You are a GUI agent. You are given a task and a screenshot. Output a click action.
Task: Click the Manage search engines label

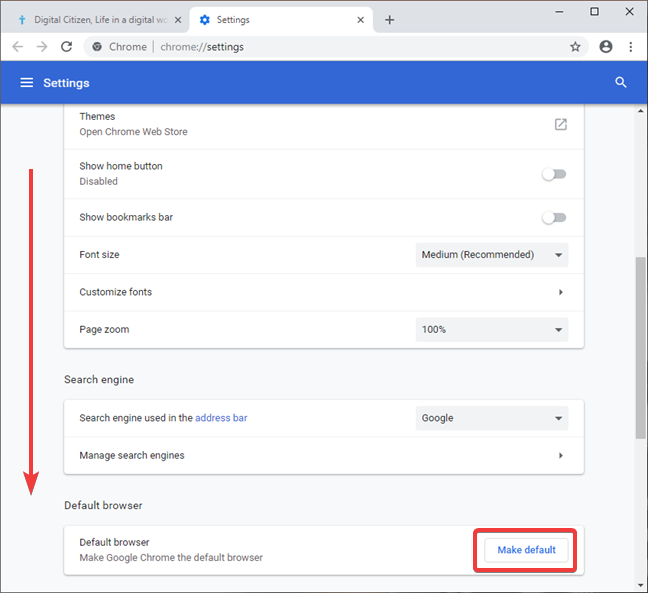pyautogui.click(x=132, y=455)
